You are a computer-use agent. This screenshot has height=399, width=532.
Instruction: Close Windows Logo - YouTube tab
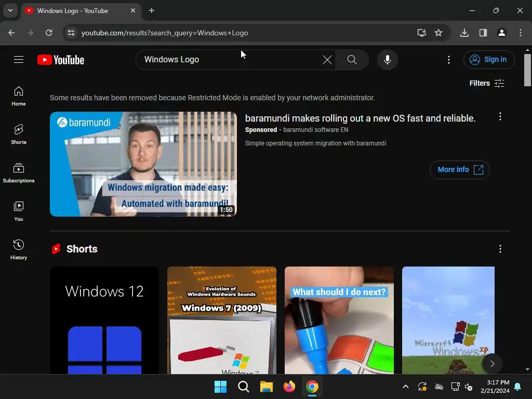click(133, 10)
